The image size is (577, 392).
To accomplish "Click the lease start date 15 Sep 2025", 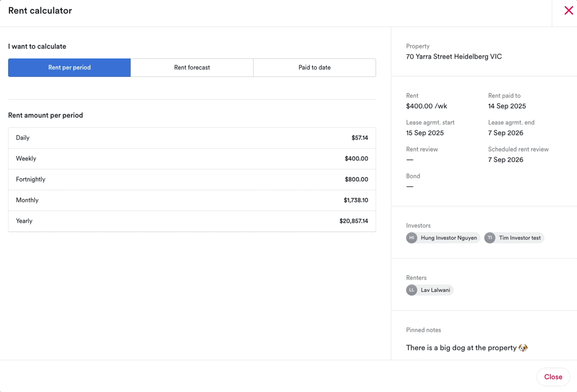I will tap(425, 133).
